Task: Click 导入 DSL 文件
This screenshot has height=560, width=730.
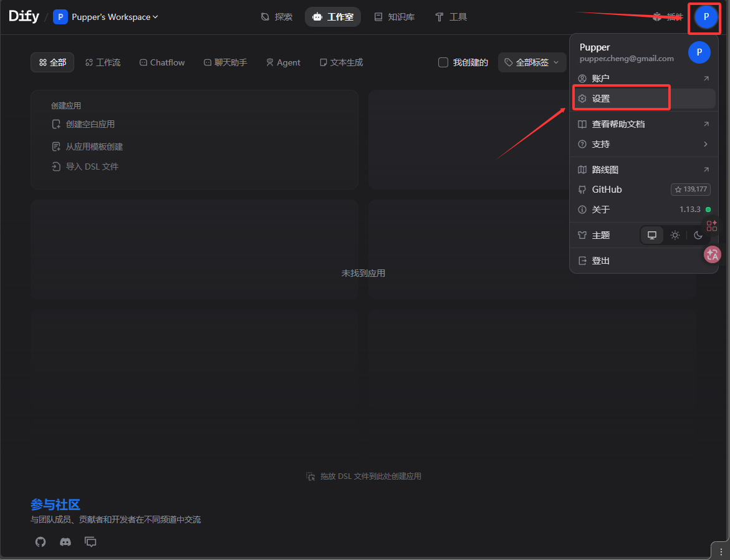Action: click(92, 167)
